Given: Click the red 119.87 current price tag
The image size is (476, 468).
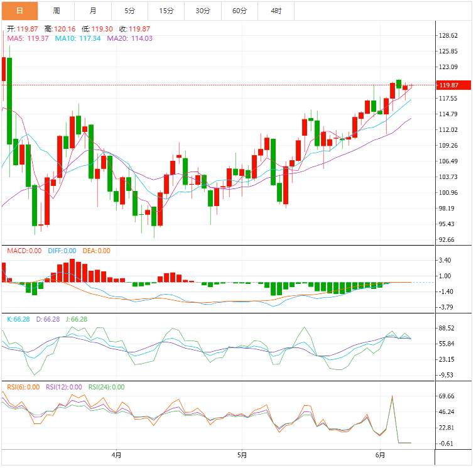Looking at the screenshot, I should point(448,85).
